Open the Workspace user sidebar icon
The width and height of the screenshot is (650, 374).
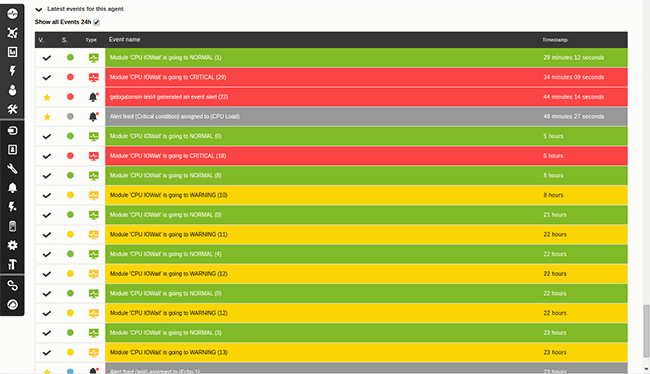click(12, 90)
